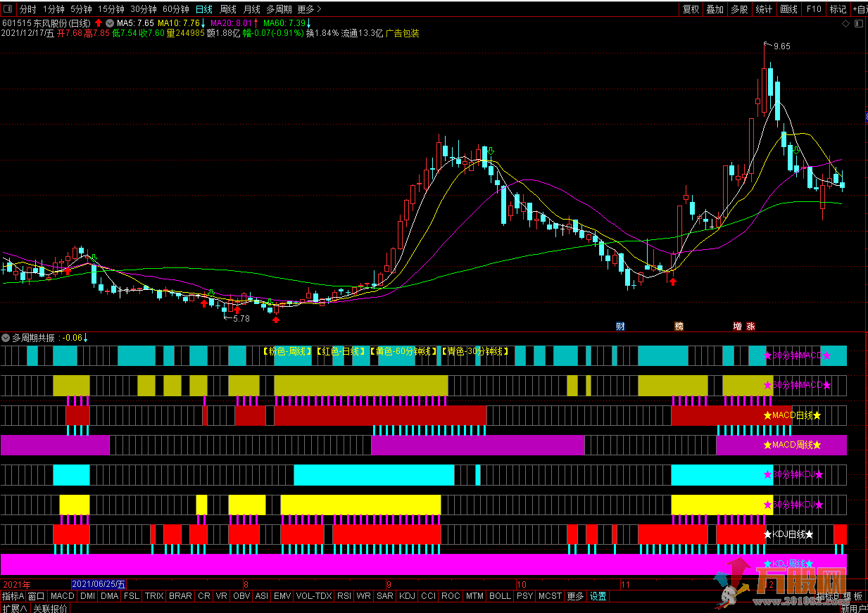Select the FSL indicator
Viewport: 868px width, 613px height.
pyautogui.click(x=132, y=596)
